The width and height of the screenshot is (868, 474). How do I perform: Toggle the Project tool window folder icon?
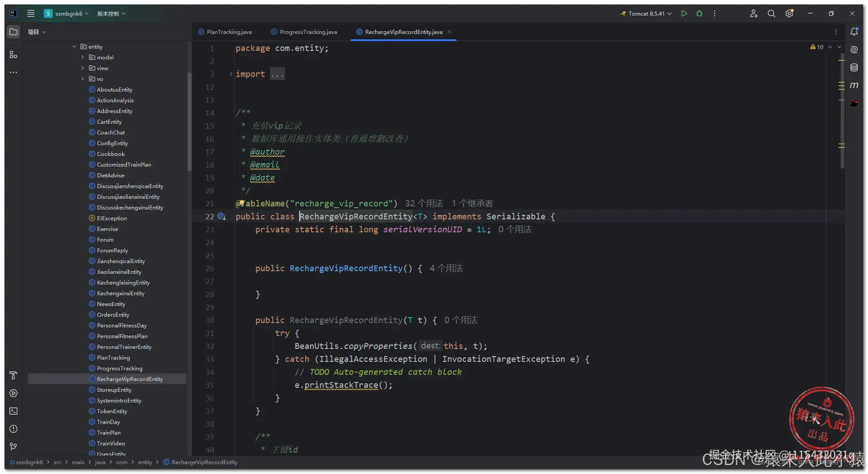pyautogui.click(x=13, y=32)
